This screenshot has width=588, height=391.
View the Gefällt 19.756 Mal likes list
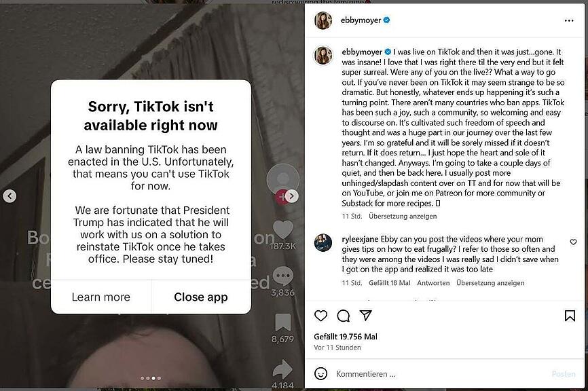pyautogui.click(x=346, y=337)
